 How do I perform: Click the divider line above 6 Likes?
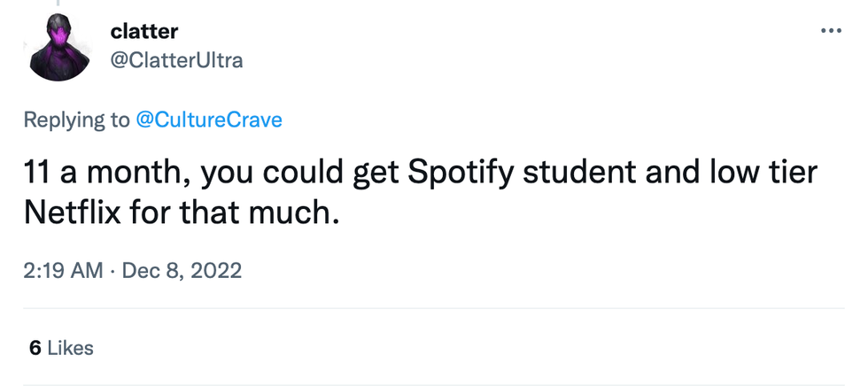[434, 308]
